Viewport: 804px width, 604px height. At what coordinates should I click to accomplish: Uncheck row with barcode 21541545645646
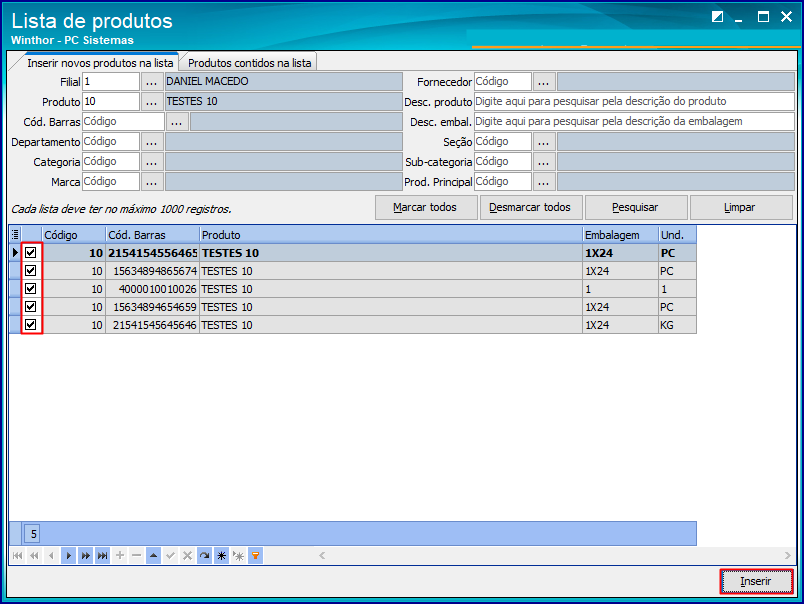(31, 325)
